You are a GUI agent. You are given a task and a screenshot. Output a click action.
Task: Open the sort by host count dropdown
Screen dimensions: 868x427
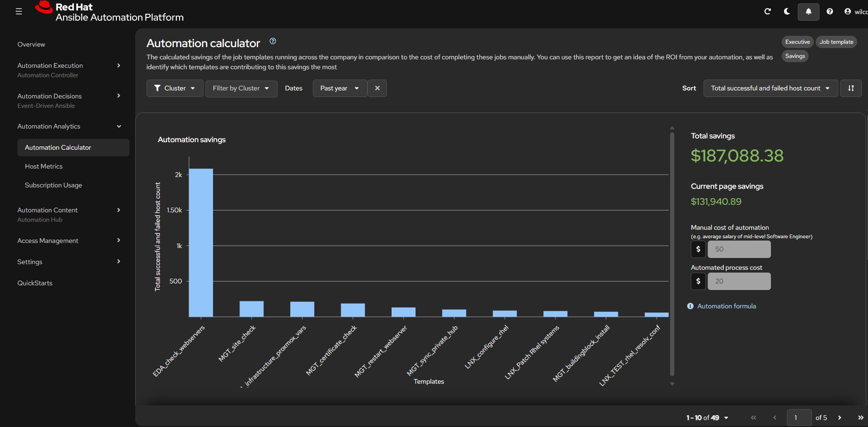(770, 88)
